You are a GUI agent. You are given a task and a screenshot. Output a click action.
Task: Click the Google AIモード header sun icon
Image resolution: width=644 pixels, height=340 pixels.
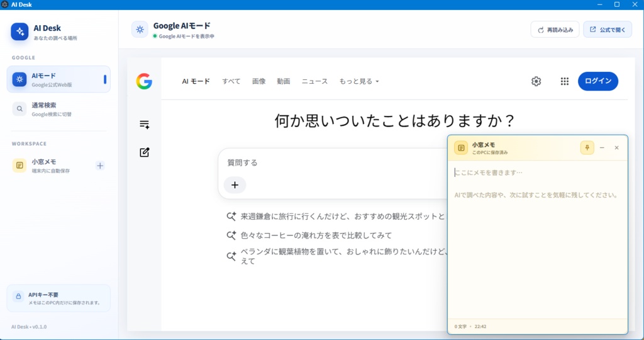(x=140, y=30)
